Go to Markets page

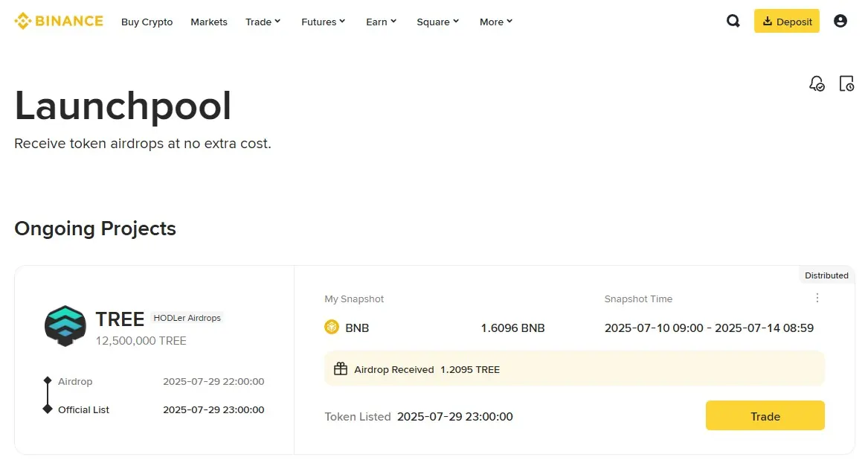click(209, 22)
